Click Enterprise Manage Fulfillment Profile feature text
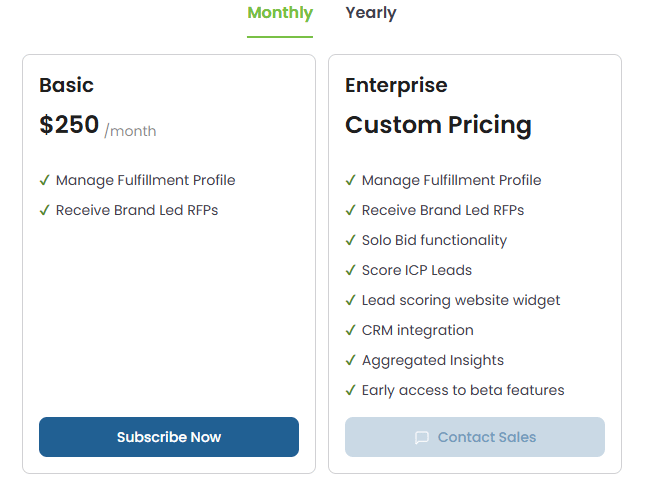This screenshot has width=648, height=486. pos(451,181)
